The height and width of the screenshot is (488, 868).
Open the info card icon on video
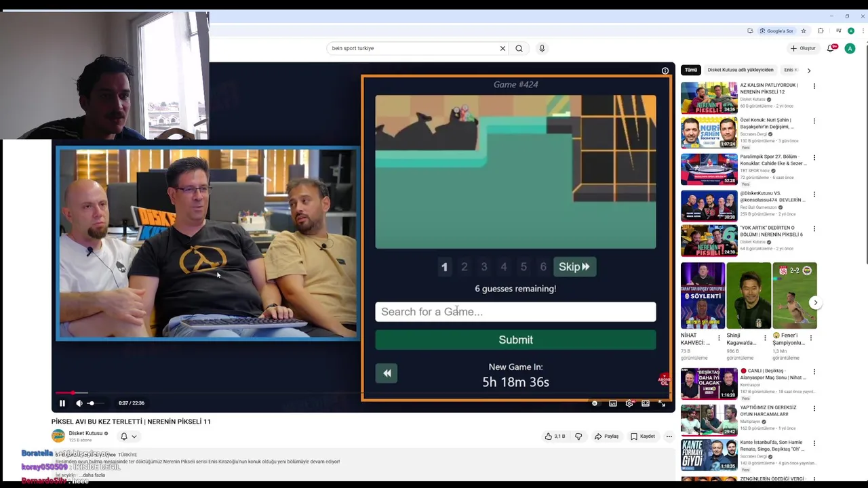point(665,70)
